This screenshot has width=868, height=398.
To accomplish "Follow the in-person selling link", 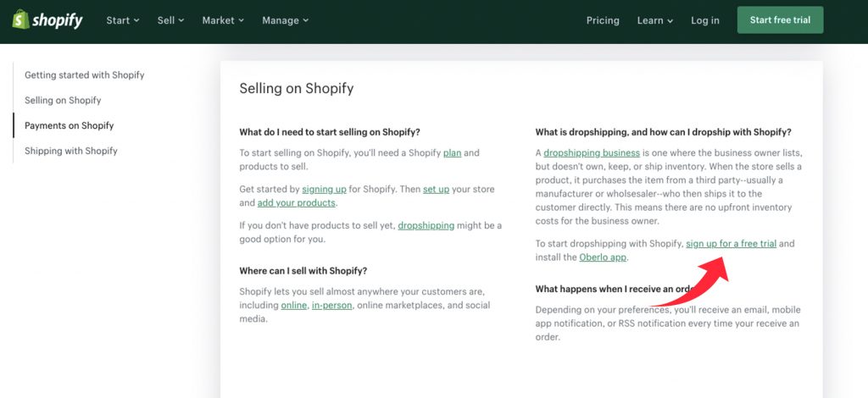I will point(331,305).
